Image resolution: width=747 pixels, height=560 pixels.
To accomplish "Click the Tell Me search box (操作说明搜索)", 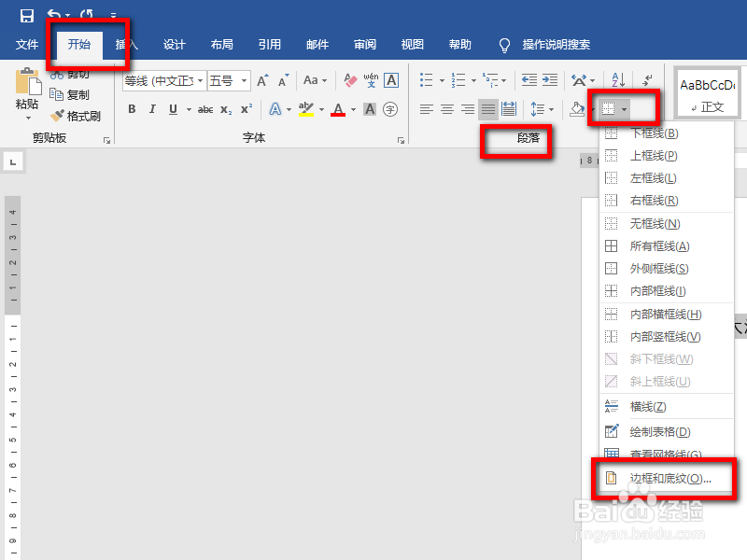I will pos(556,45).
